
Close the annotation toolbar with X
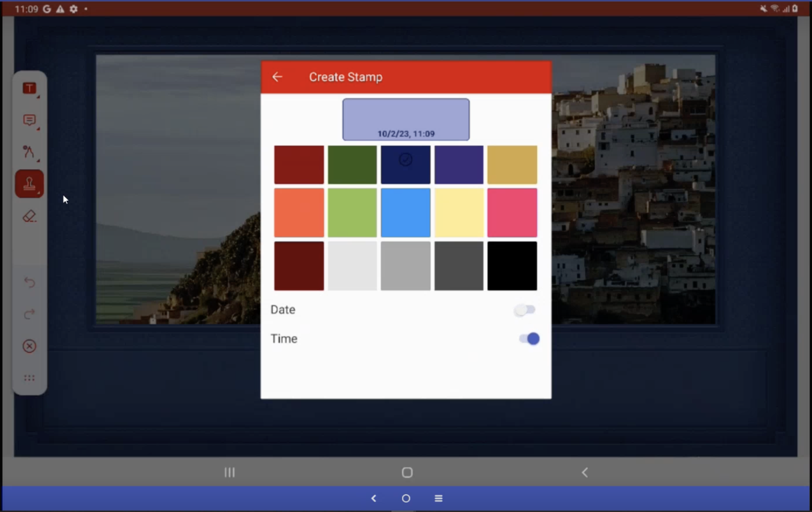29,346
